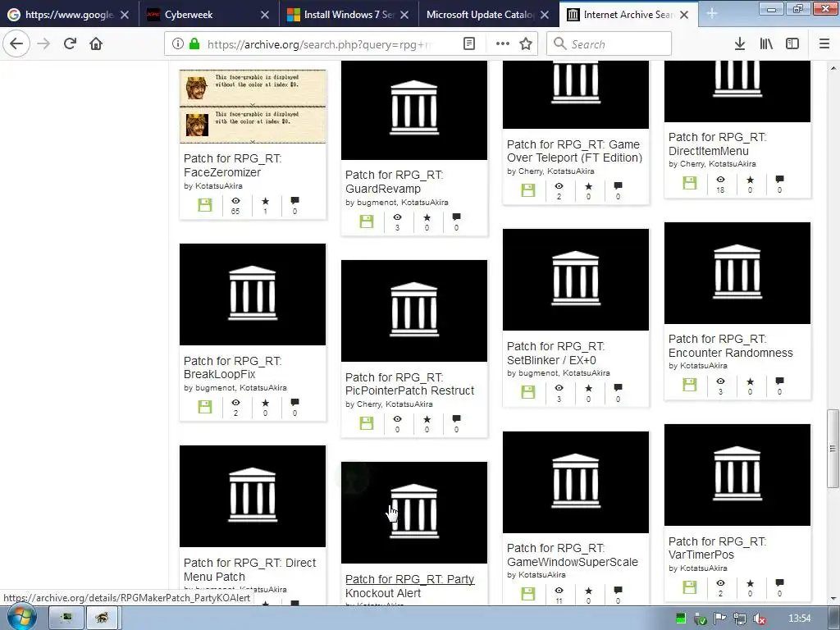Open Patch for RPG_RT: VarTimerPos link
The image size is (840, 630).
click(717, 547)
